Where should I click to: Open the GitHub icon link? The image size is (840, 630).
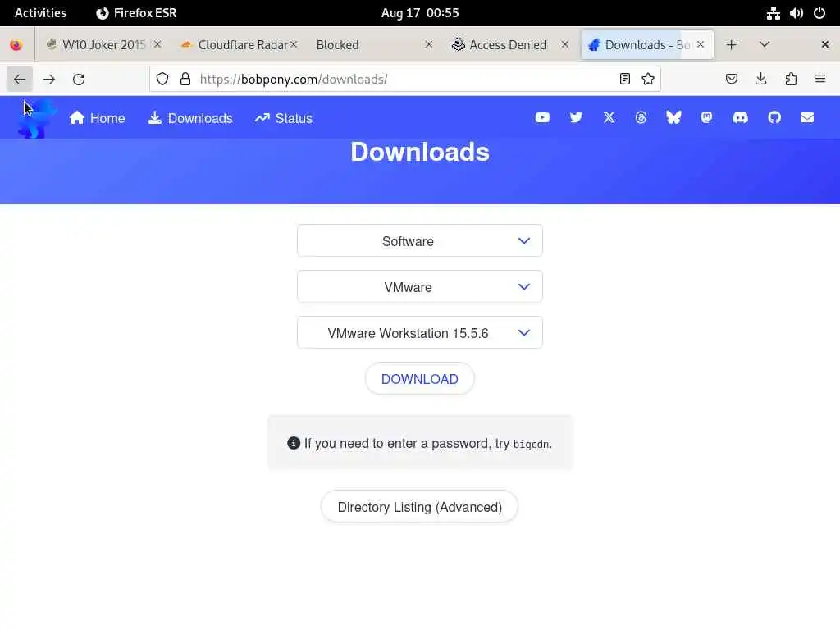tap(774, 117)
